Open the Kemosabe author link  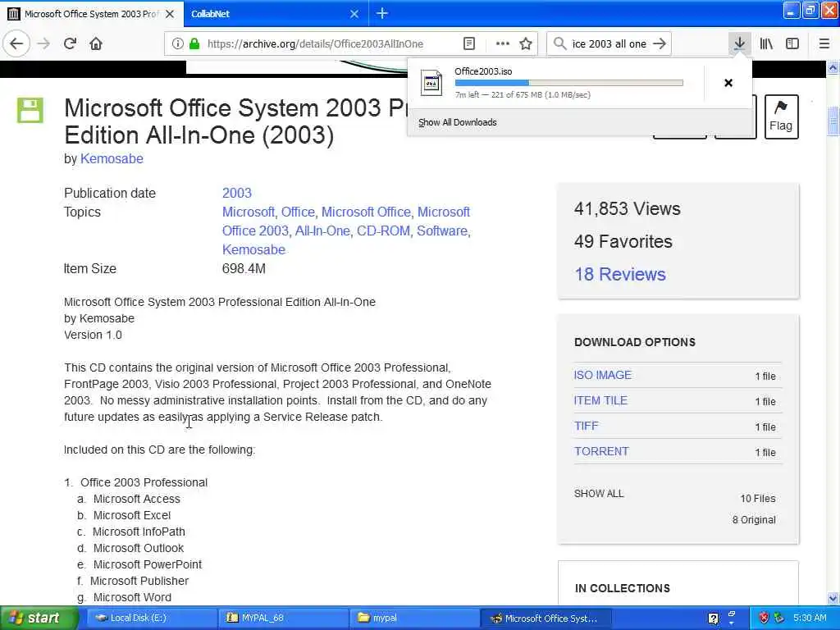pyautogui.click(x=112, y=158)
